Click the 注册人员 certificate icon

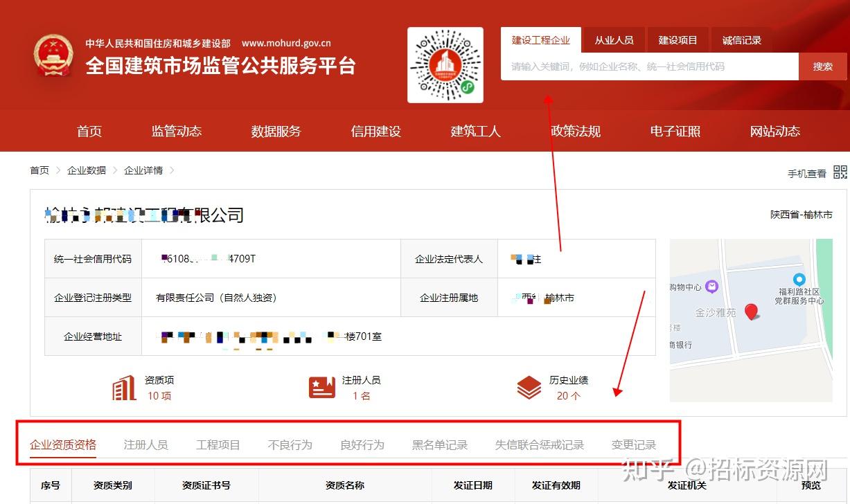(x=322, y=387)
